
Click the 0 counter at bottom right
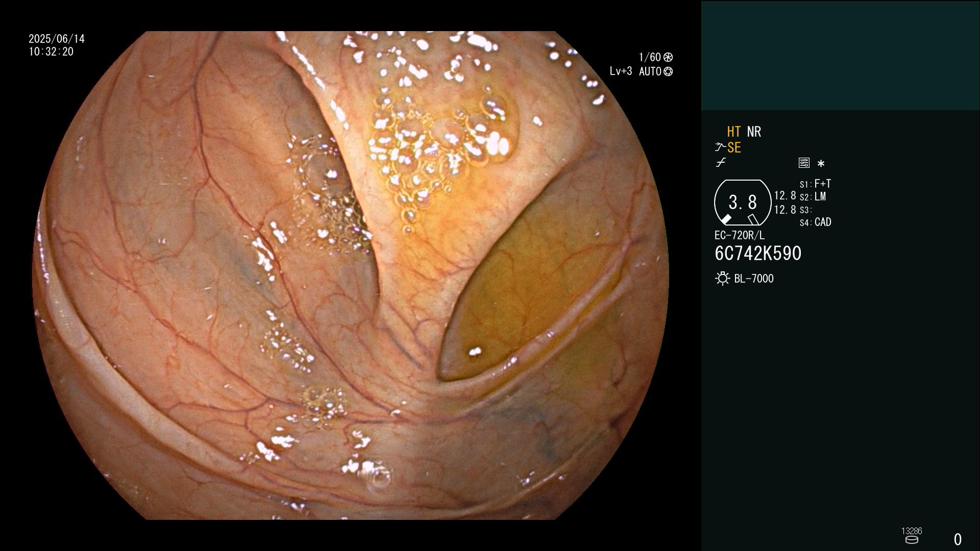pyautogui.click(x=958, y=539)
